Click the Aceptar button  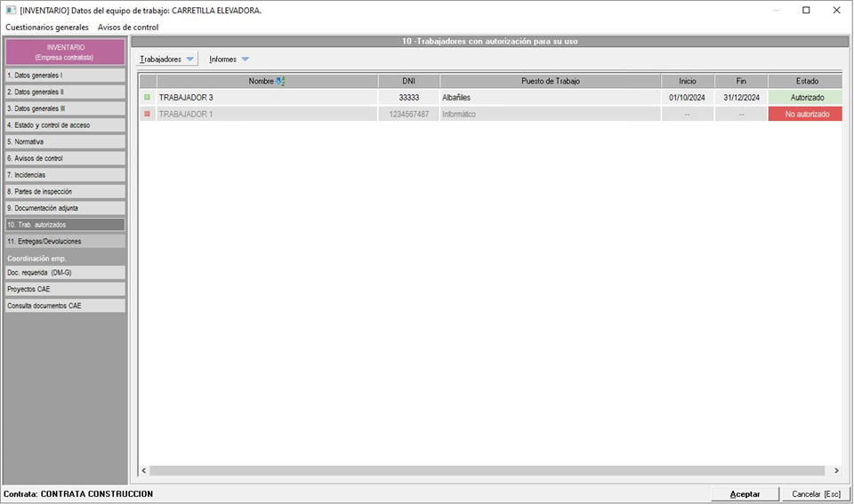[745, 494]
